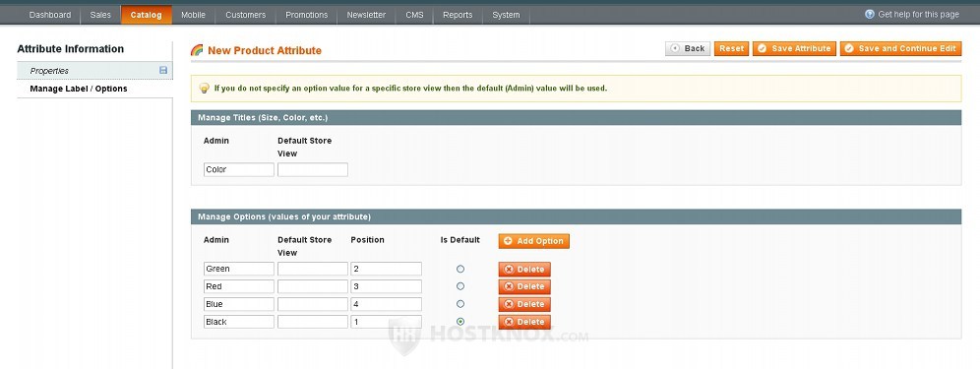980x369 pixels.
Task: Click the Default Store View title field
Action: click(313, 169)
